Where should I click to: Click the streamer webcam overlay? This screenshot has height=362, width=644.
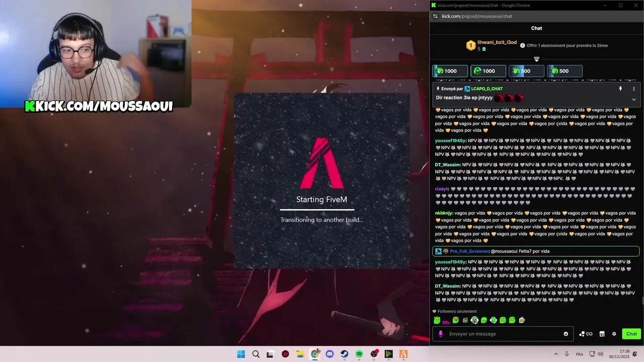pyautogui.click(x=96, y=54)
